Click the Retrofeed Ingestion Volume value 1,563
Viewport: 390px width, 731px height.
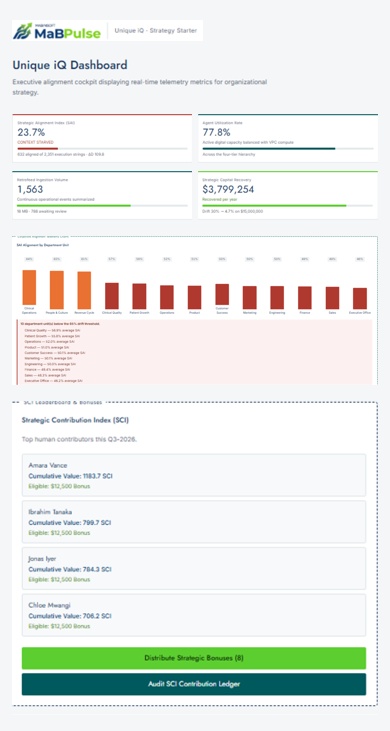[30, 189]
